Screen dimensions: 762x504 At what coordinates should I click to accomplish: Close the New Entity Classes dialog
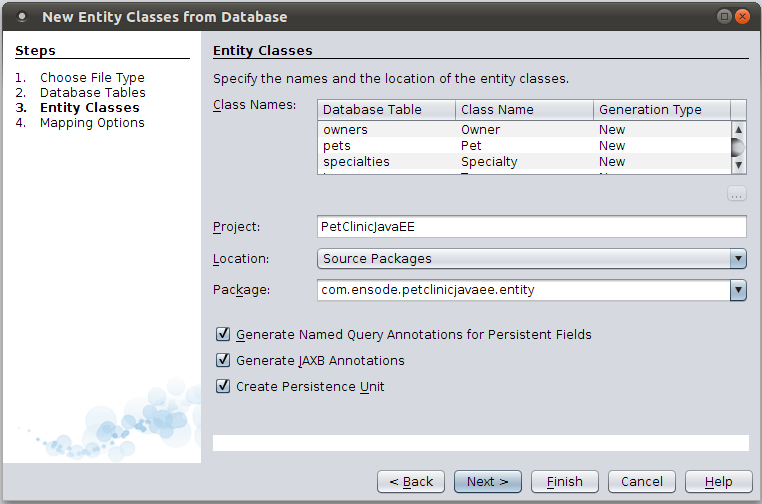(x=741, y=17)
